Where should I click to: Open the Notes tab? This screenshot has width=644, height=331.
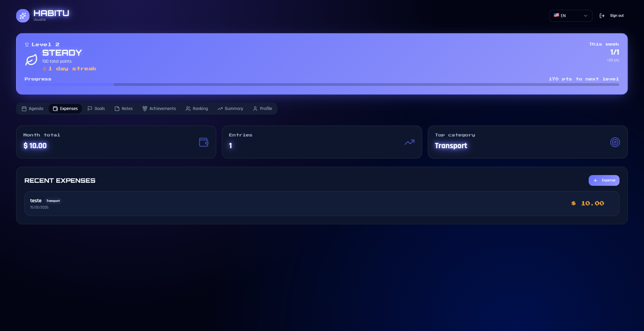(x=124, y=109)
